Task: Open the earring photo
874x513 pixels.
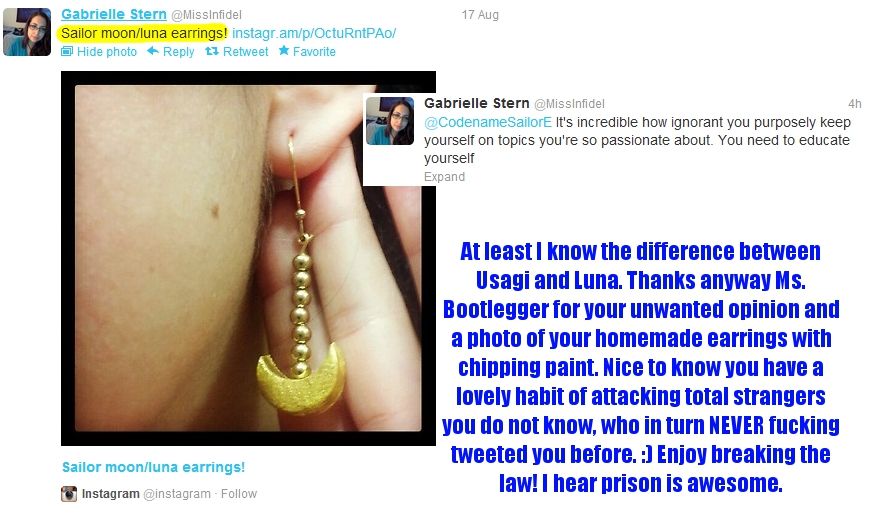Action: 248,258
